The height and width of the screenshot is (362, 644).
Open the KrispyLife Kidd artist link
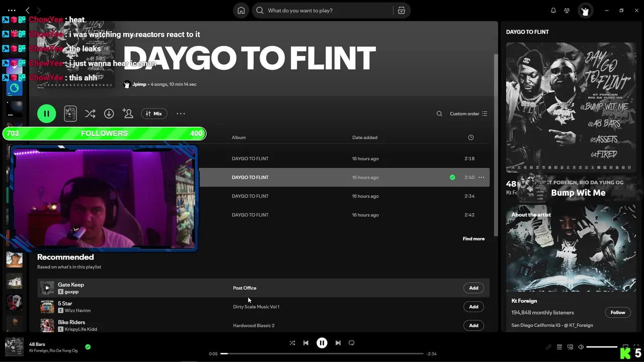click(x=80, y=329)
